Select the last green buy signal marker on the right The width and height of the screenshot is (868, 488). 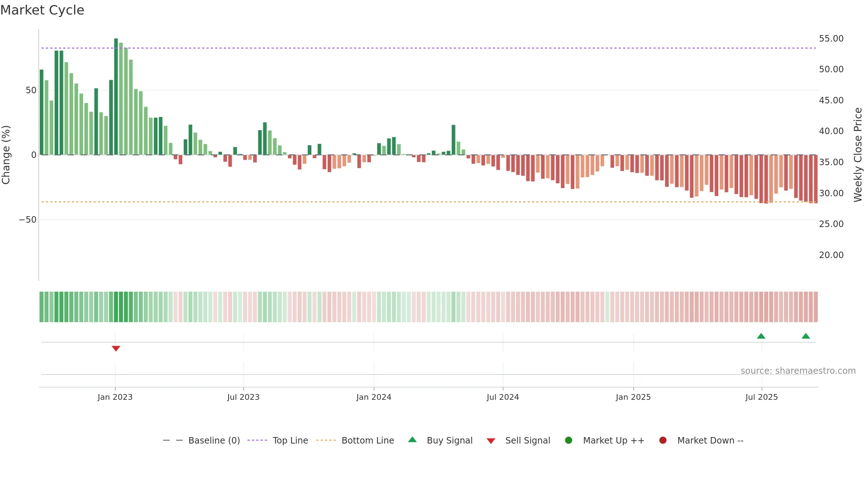pos(806,336)
